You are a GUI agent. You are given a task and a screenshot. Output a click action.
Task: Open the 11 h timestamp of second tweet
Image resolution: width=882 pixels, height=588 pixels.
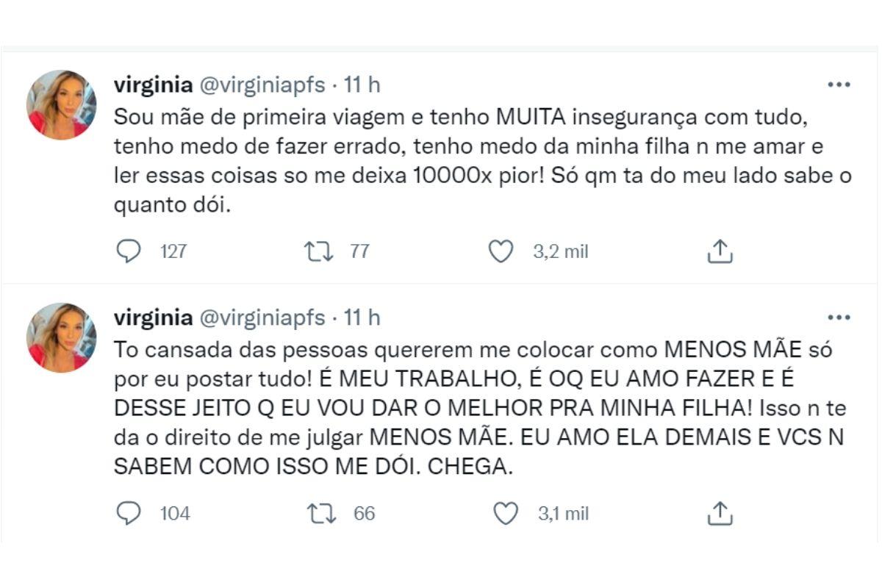(x=362, y=318)
